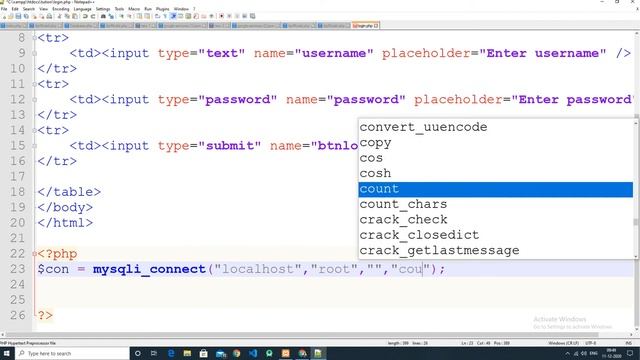Choose 'count' in the autocomplete list
The image size is (640, 360).
pyautogui.click(x=496, y=189)
